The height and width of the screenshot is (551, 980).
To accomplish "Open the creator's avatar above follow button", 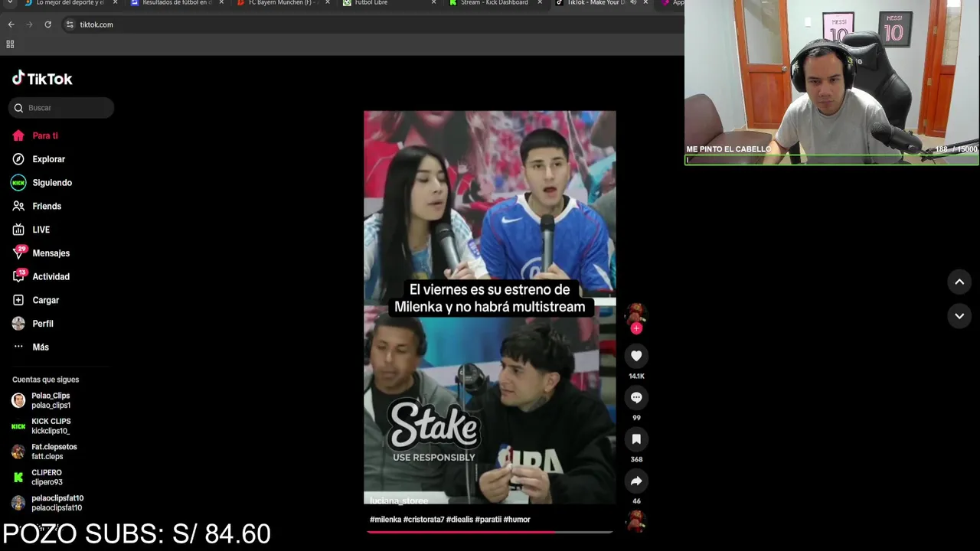I will tap(636, 314).
